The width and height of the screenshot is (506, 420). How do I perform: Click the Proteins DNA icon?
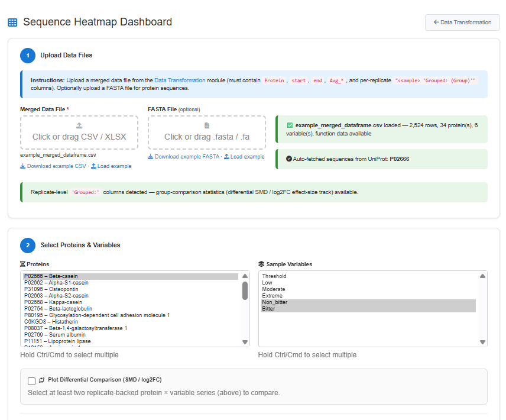pyautogui.click(x=22, y=264)
